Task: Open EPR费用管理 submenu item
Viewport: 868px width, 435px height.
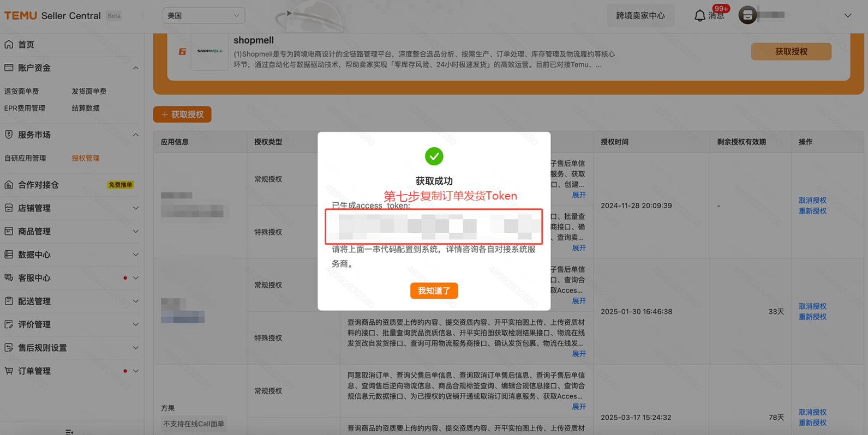Action: coord(25,108)
